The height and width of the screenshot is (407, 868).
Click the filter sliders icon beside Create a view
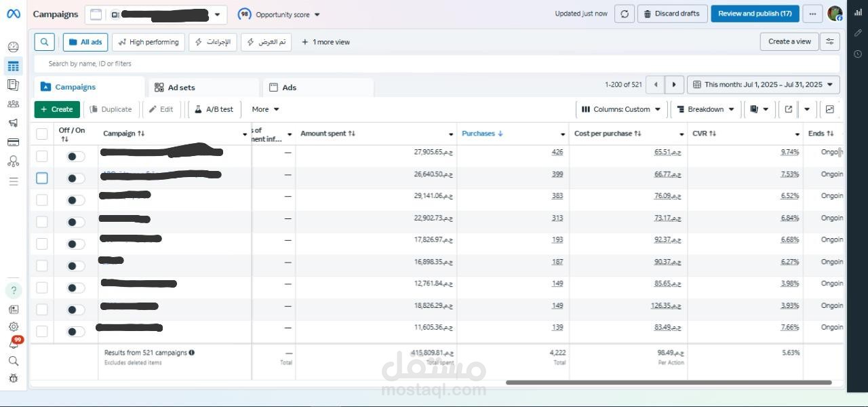pyautogui.click(x=830, y=41)
